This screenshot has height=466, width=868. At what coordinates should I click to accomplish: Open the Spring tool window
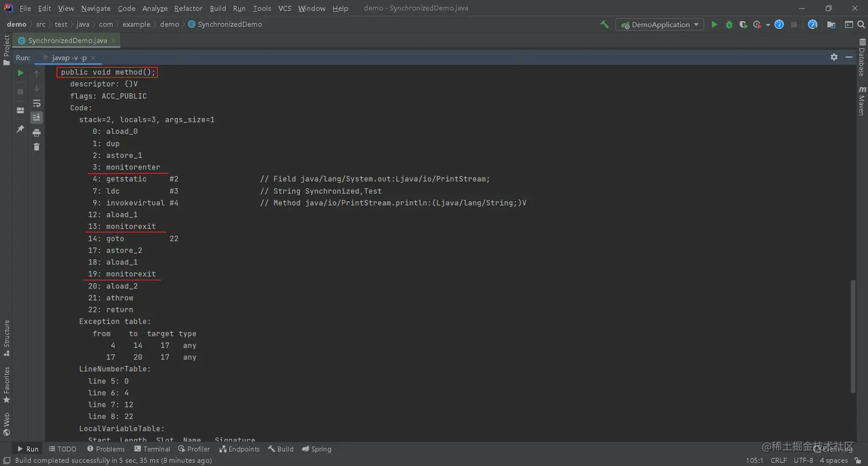(x=316, y=449)
